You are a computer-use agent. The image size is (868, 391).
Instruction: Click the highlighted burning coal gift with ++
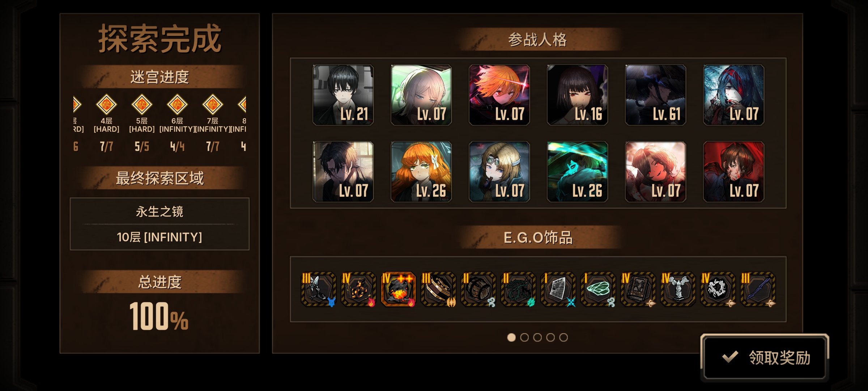[x=399, y=289]
